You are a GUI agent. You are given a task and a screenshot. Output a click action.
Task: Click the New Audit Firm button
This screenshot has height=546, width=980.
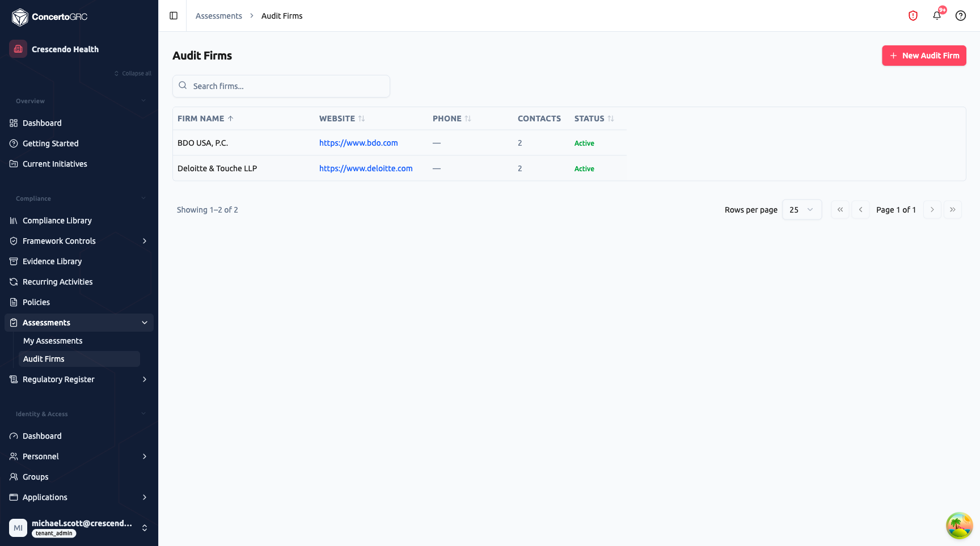[924, 56]
